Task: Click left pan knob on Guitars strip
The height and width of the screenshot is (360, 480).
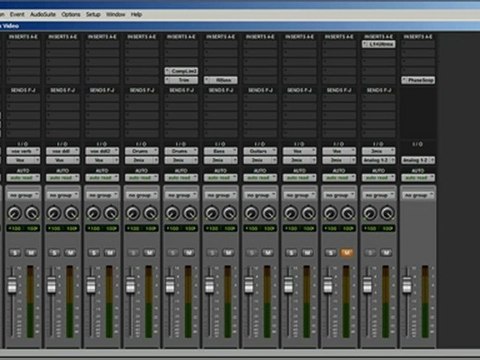Action: point(251,213)
